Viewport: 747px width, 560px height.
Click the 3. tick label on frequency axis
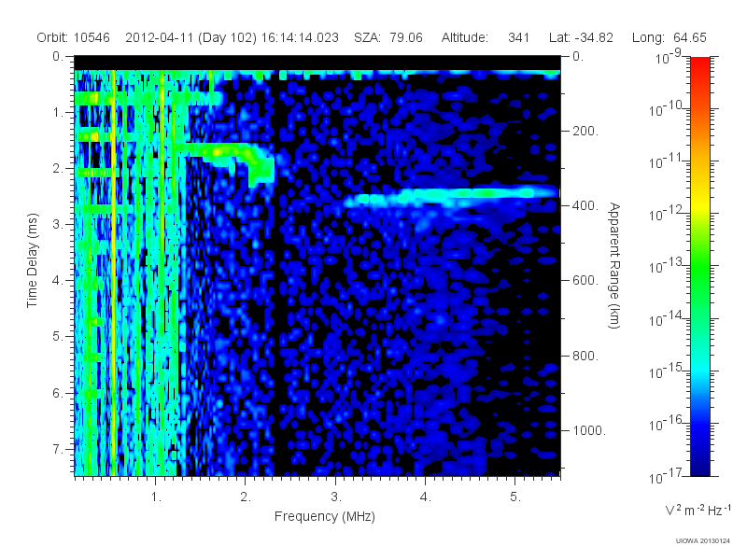[x=336, y=497]
